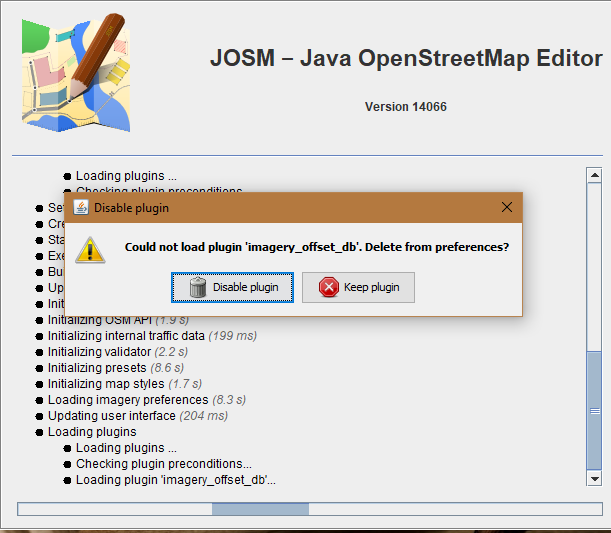This screenshot has height=533, width=611.
Task: Click the scrollbar down arrow in the log
Action: pyautogui.click(x=593, y=480)
